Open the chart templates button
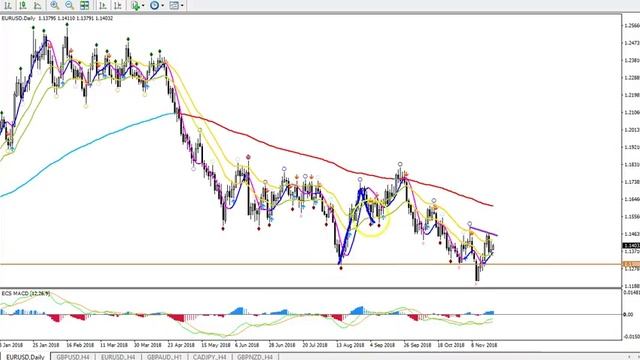The image size is (640, 360). (174, 5)
